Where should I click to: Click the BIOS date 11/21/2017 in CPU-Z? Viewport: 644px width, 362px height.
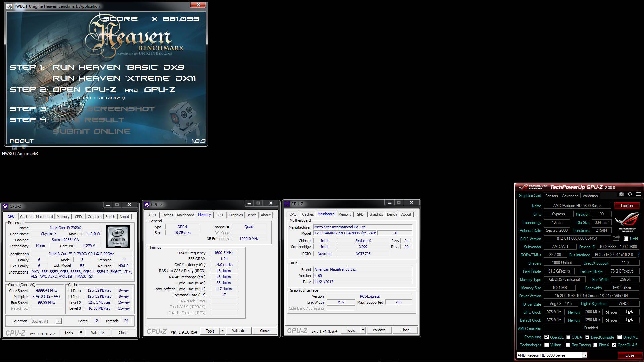[x=363, y=282]
